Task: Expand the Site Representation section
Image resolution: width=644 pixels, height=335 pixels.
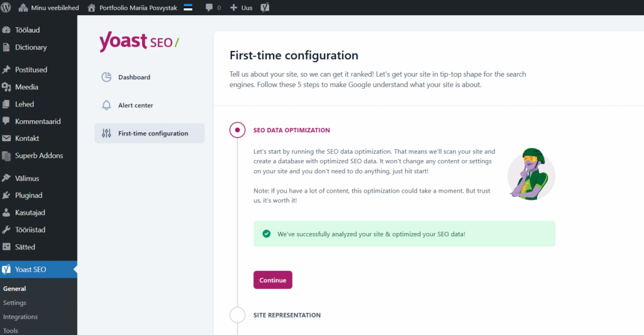Action: (x=287, y=315)
